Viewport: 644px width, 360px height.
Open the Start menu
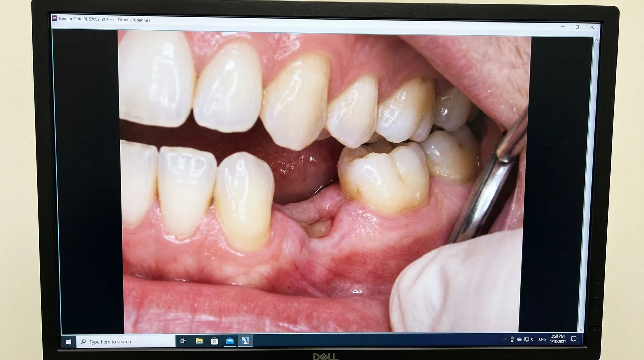click(69, 341)
